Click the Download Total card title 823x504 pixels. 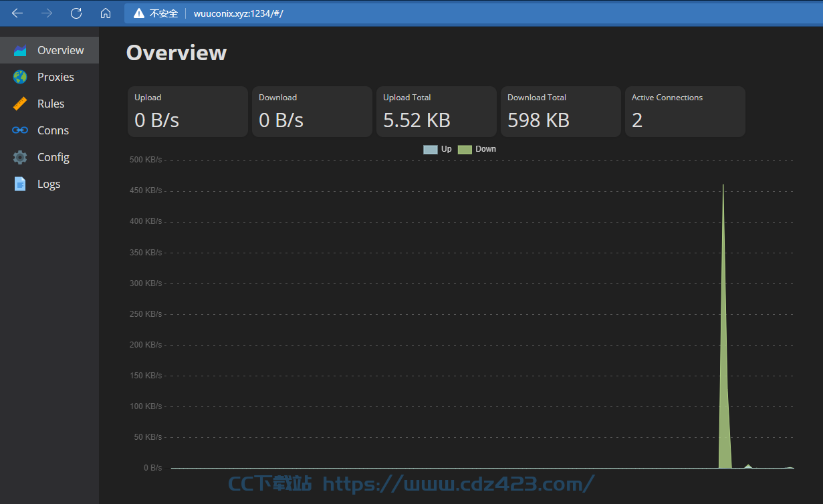point(537,98)
